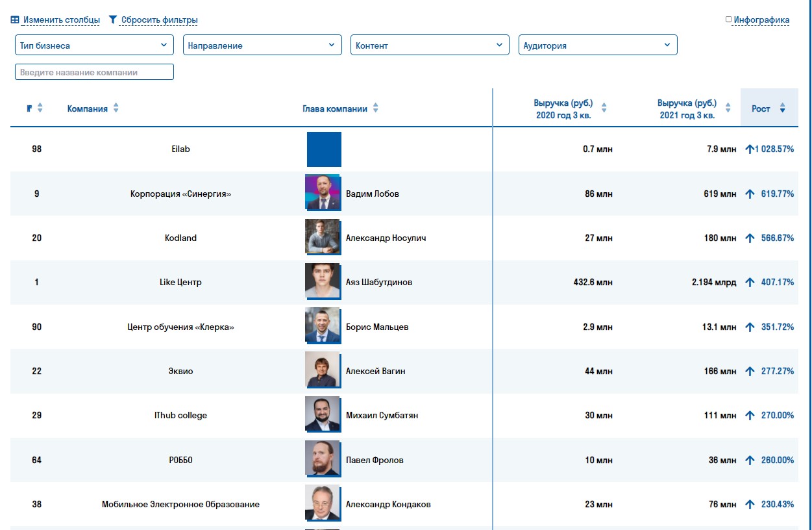The width and height of the screenshot is (812, 530).
Task: Click the table columns icon beside Изменить столбцы
Action: tap(14, 20)
